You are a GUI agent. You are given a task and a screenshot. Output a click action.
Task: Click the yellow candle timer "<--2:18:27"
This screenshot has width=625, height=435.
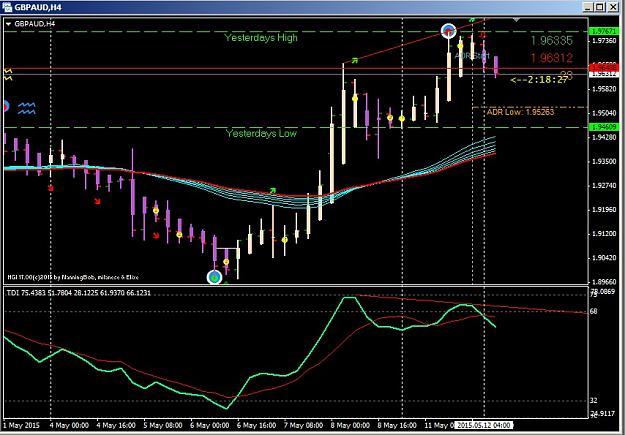539,80
